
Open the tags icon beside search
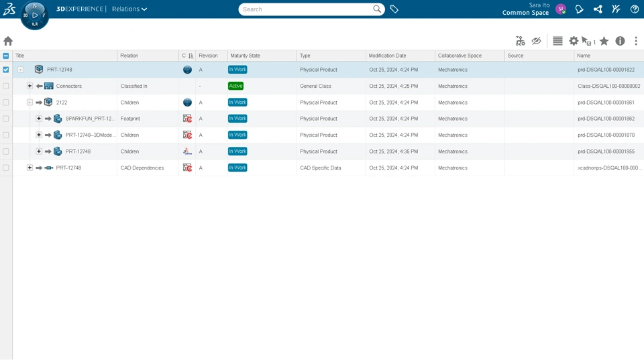tap(394, 9)
